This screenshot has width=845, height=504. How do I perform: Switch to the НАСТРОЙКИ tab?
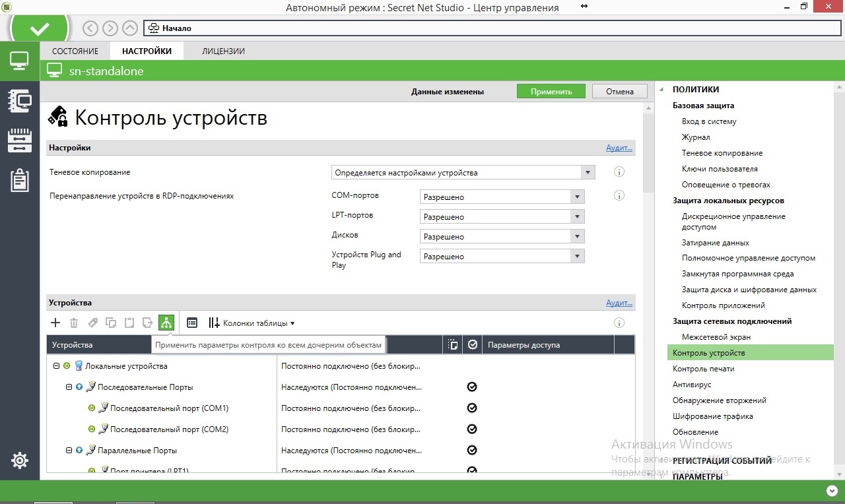pos(147,51)
